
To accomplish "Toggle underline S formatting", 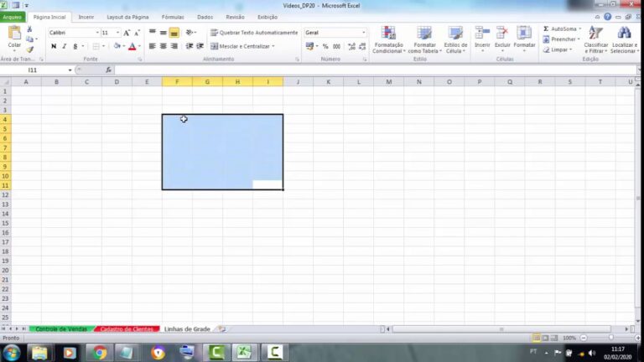I will (x=75, y=46).
